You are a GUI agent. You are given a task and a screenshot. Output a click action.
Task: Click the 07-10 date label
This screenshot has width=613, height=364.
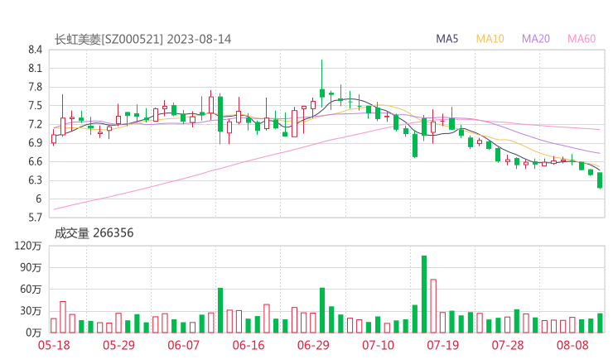[378, 345]
